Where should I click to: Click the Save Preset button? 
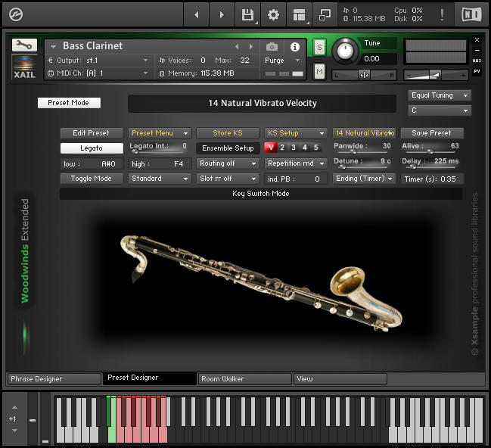(x=432, y=133)
